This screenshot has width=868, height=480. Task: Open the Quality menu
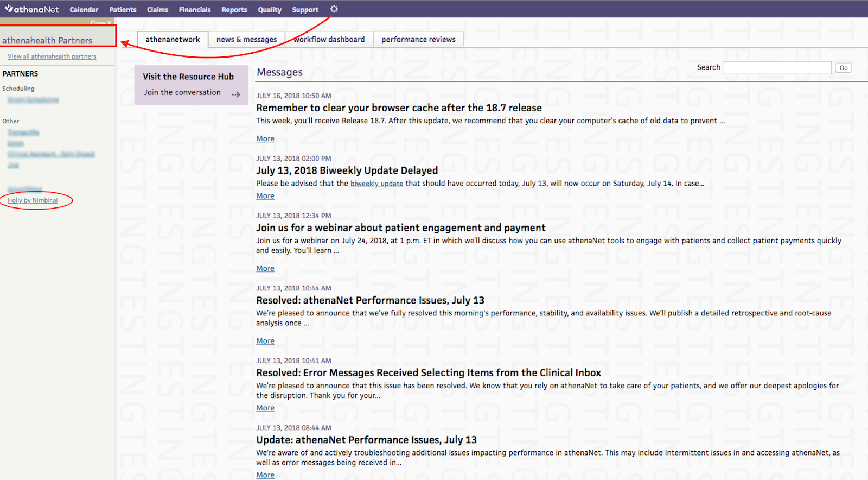270,10
